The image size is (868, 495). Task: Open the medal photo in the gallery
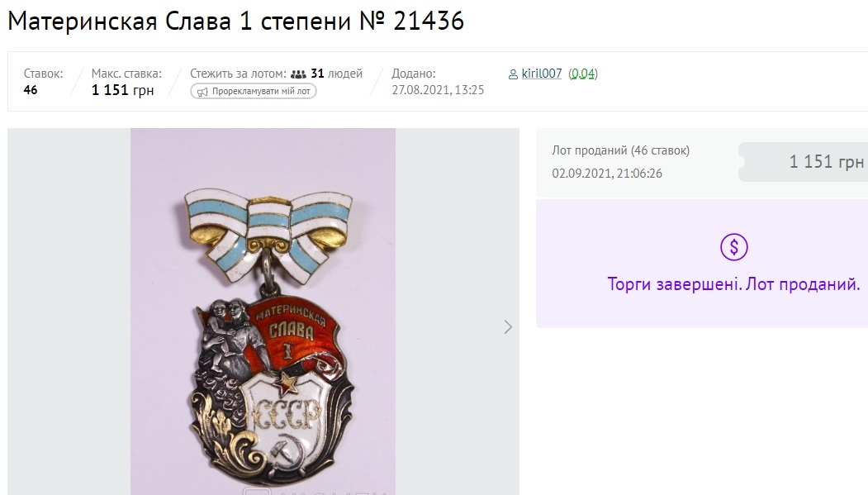(263, 312)
